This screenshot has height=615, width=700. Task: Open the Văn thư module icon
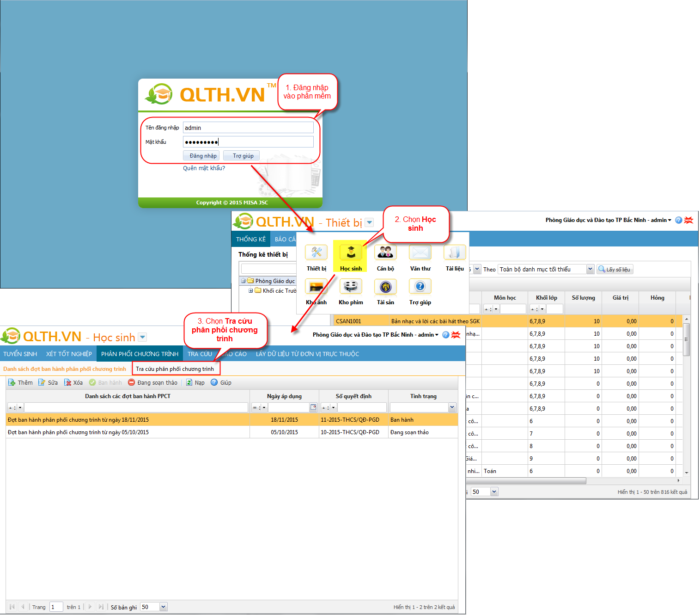pyautogui.click(x=420, y=252)
